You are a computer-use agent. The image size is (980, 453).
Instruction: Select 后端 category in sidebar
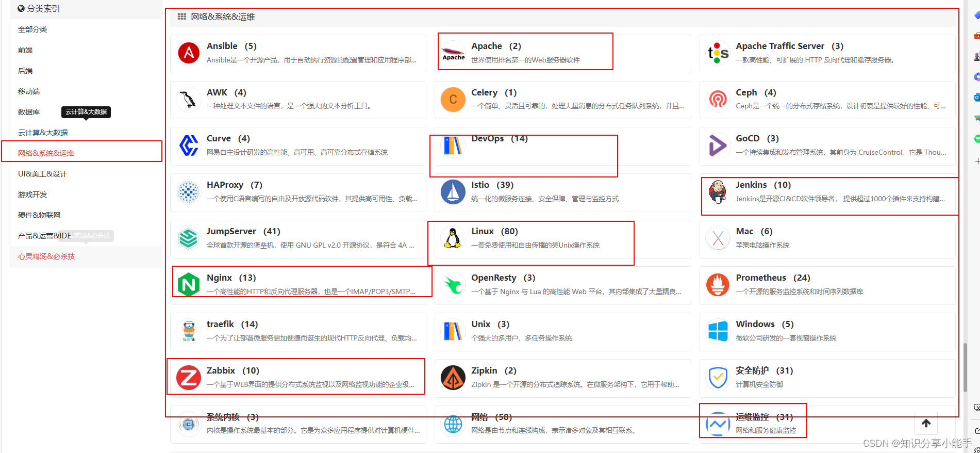coord(25,71)
